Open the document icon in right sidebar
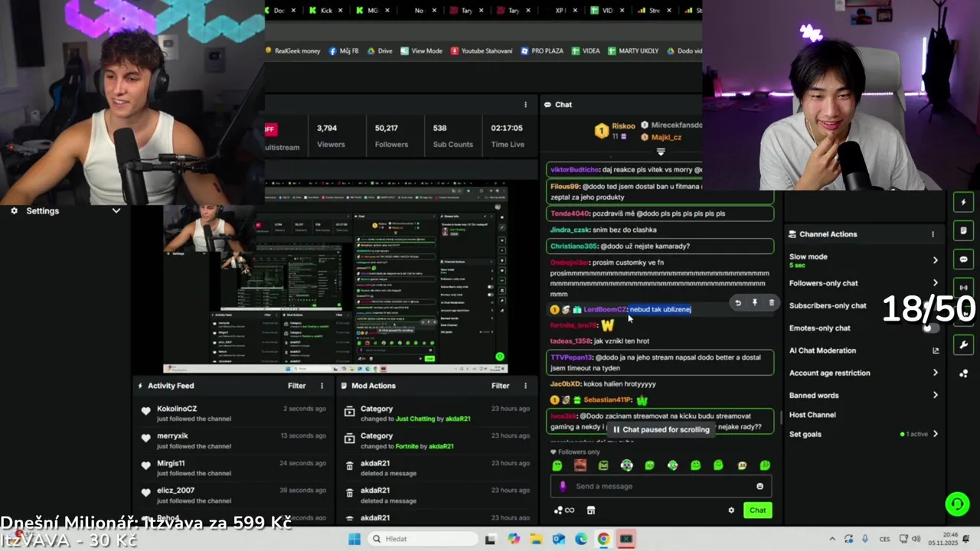The image size is (980, 551). tap(963, 230)
